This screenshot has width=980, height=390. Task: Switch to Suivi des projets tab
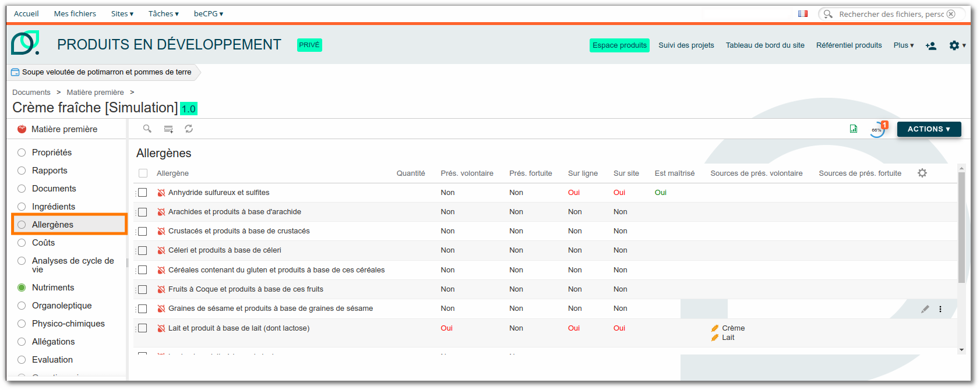(686, 45)
